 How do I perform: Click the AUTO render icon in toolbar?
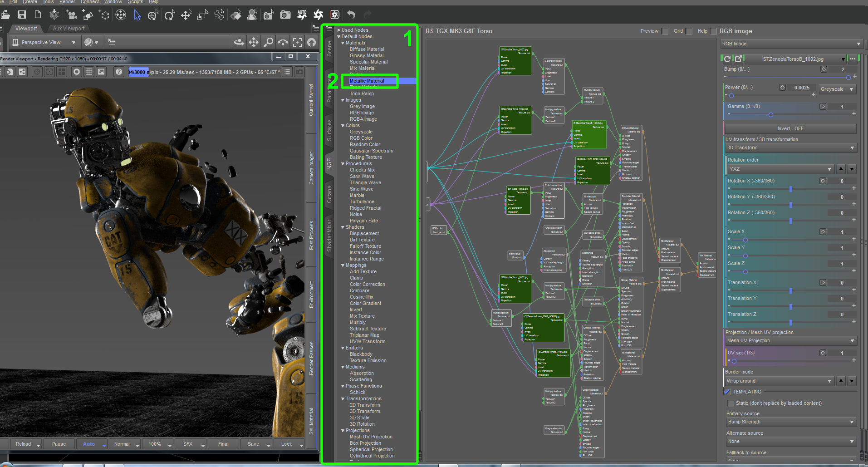pyautogui.click(x=302, y=15)
